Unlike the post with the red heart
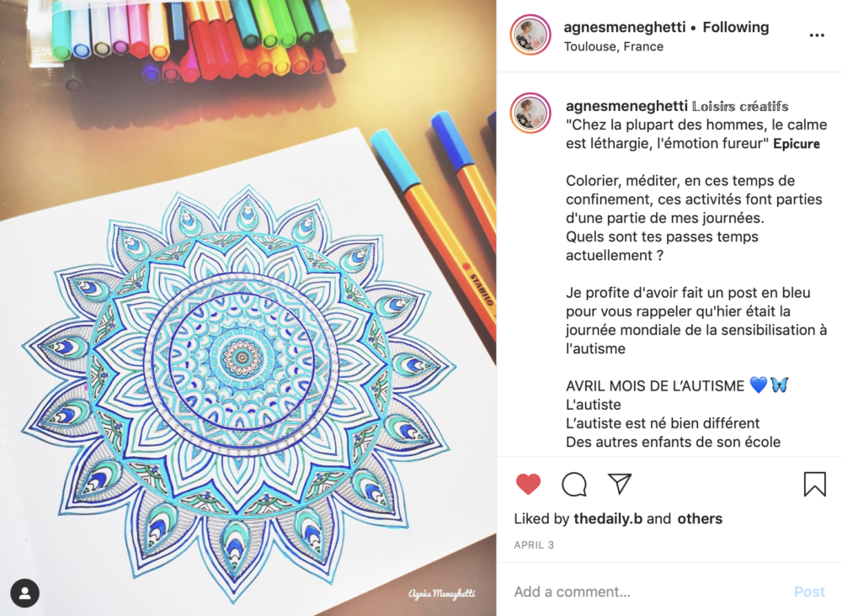Screen dimensions: 842x616 528,484
